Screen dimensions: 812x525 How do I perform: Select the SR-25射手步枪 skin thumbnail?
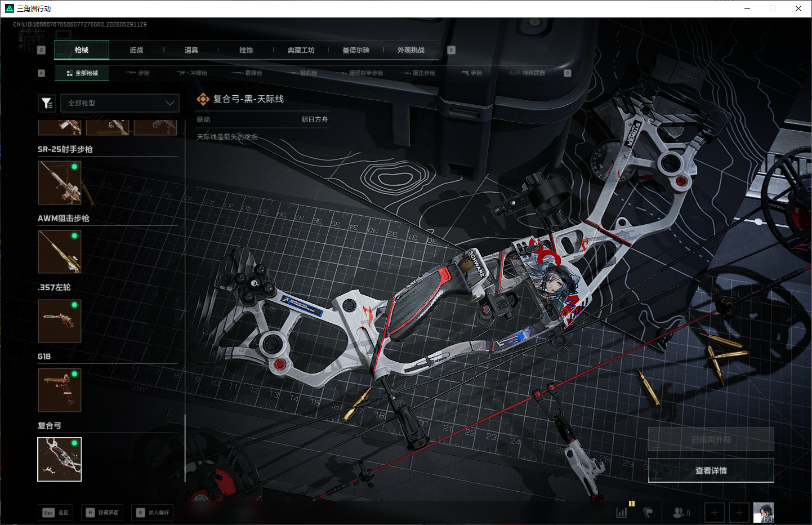60,183
